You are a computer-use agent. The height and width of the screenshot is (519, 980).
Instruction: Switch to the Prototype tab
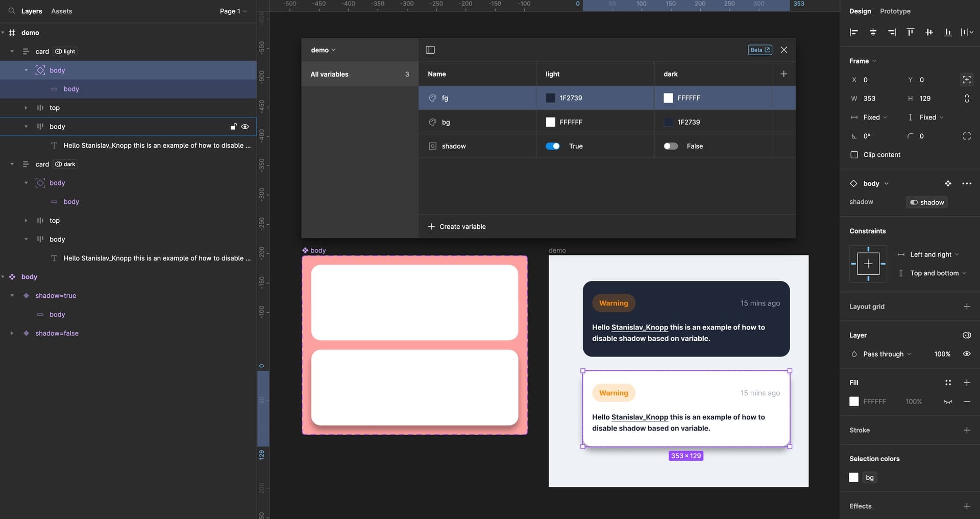point(895,11)
